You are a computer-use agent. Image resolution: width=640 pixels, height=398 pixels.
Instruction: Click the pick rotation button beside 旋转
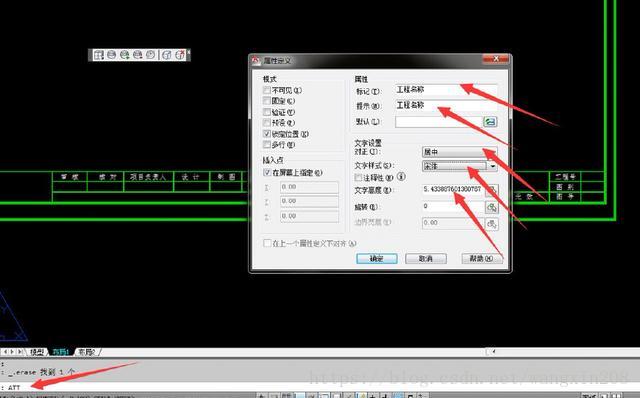point(492,207)
